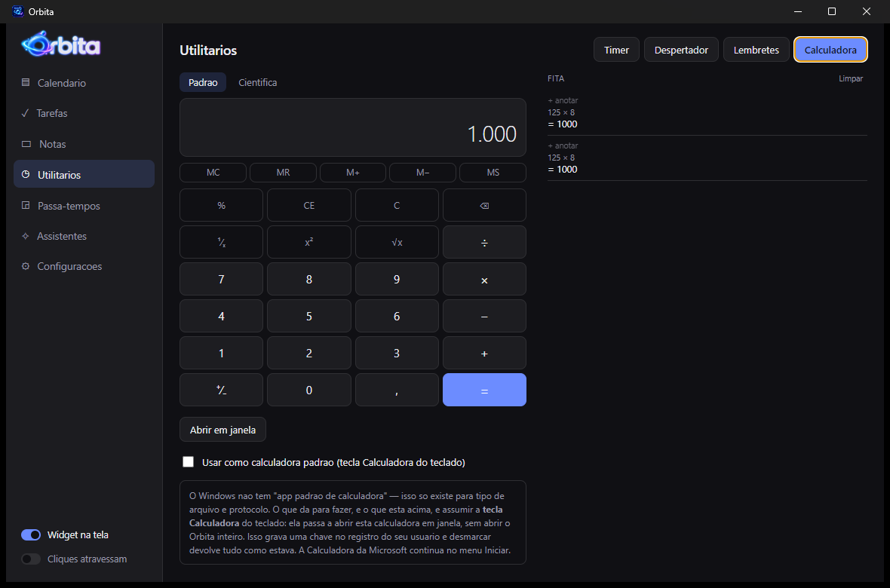
Task: Click the number 9 key
Action: (397, 279)
